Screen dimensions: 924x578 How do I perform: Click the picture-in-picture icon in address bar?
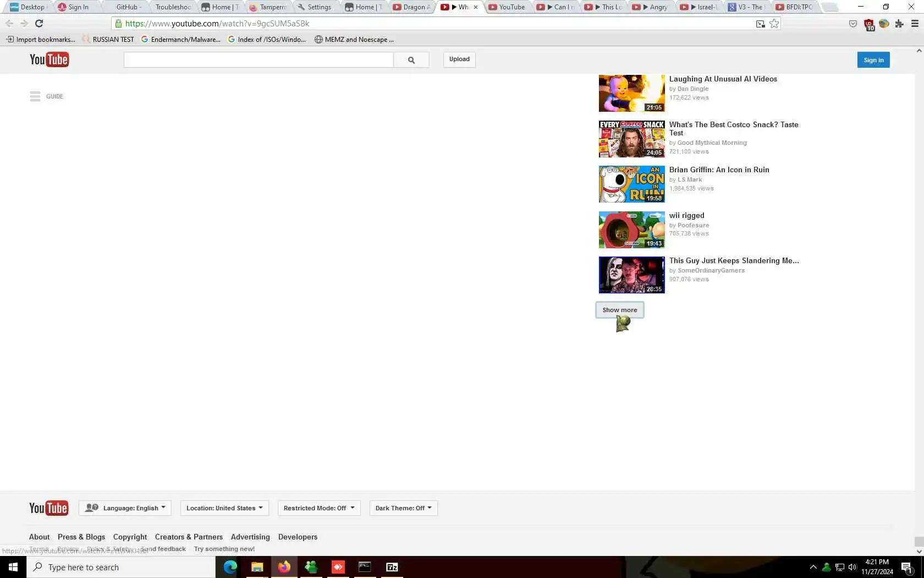[x=760, y=24]
